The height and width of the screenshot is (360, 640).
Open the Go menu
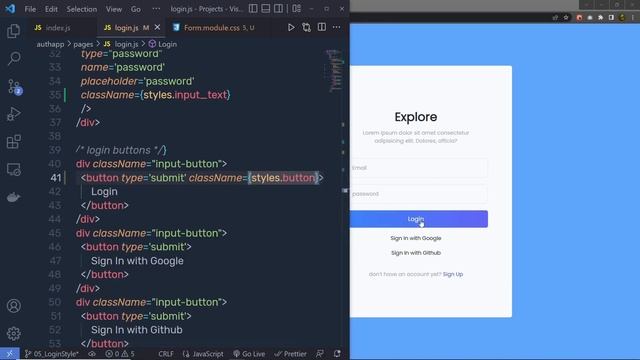(x=136, y=9)
